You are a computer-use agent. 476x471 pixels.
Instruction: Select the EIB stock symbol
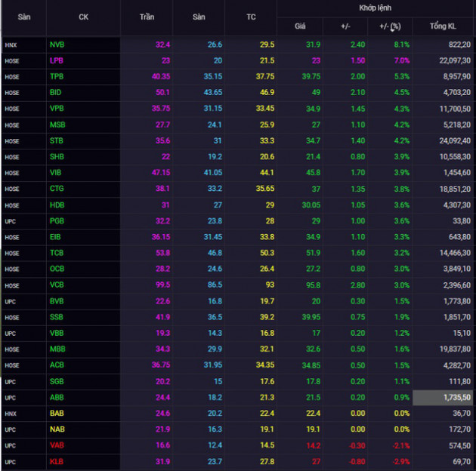click(x=55, y=237)
